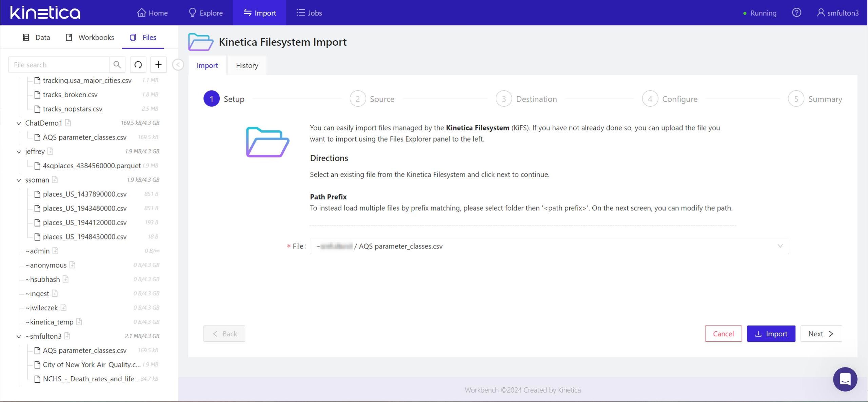Collapse the ~smfulton3 folder

[19, 336]
